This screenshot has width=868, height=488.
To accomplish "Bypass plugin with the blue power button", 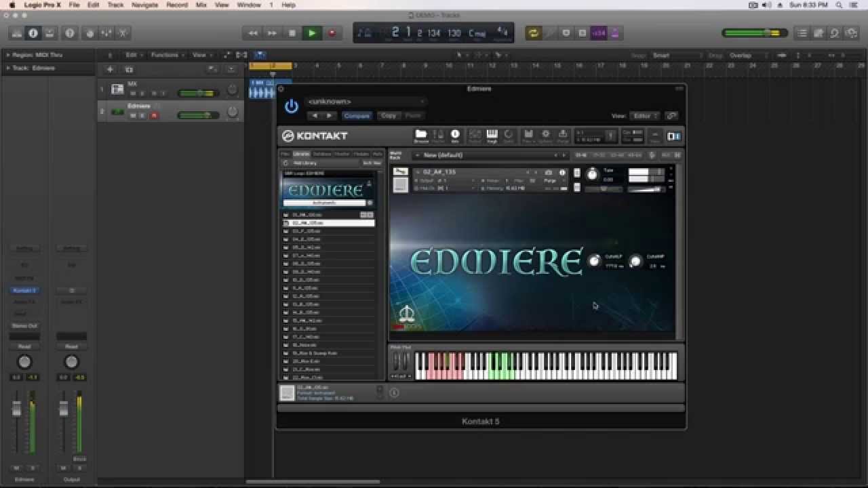I will (292, 106).
